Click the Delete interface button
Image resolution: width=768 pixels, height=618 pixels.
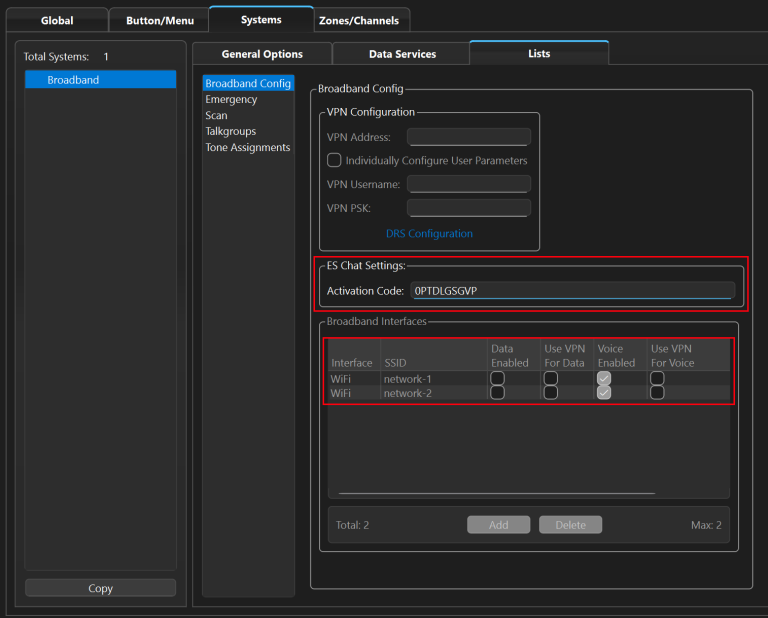[570, 525]
